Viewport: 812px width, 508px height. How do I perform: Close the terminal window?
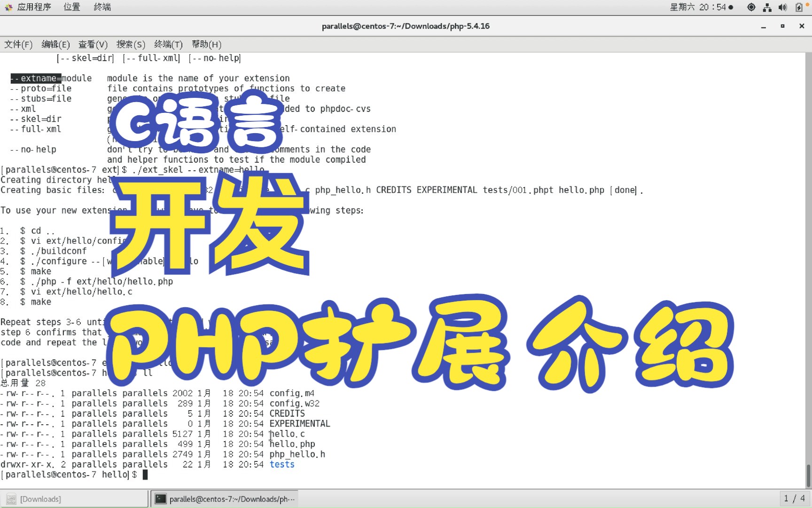(x=802, y=26)
